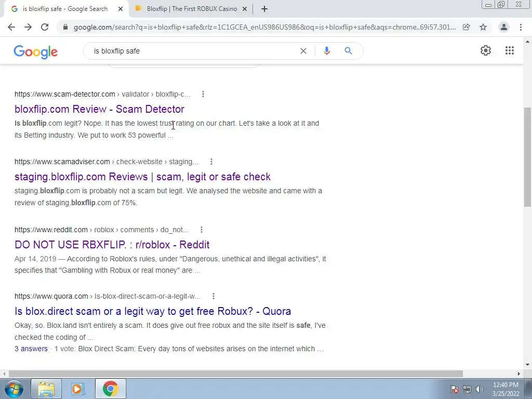Select the 'is bloxflip safe' Google tab
The image size is (532, 399).
(64, 9)
